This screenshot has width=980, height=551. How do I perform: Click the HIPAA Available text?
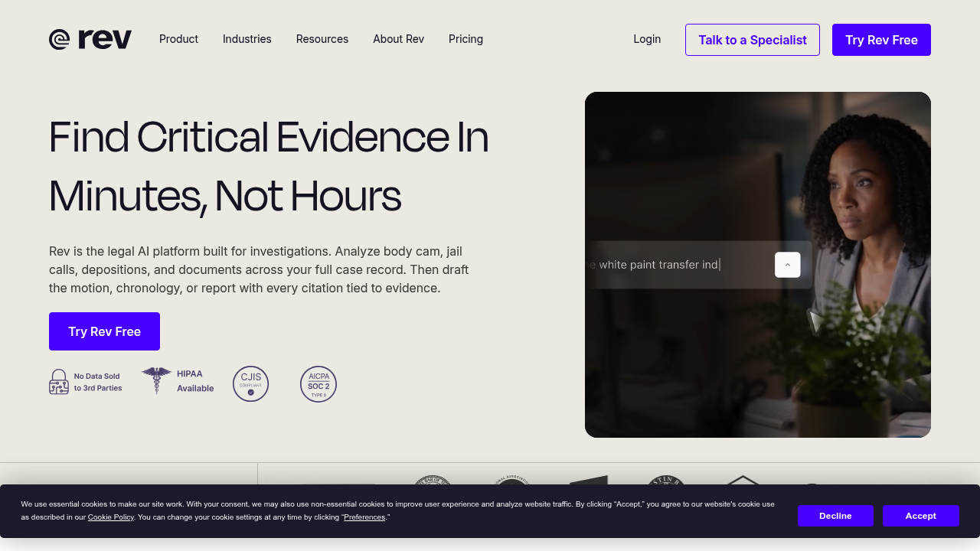tap(195, 381)
